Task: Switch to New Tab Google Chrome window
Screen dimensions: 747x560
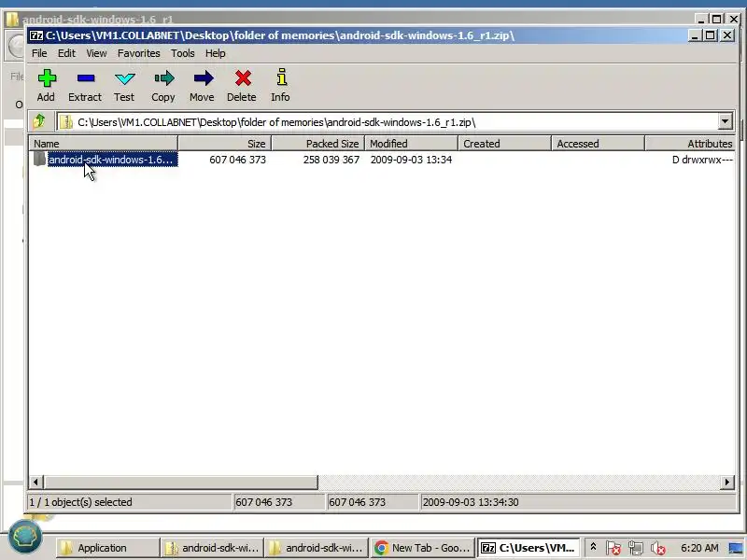Action: click(422, 548)
